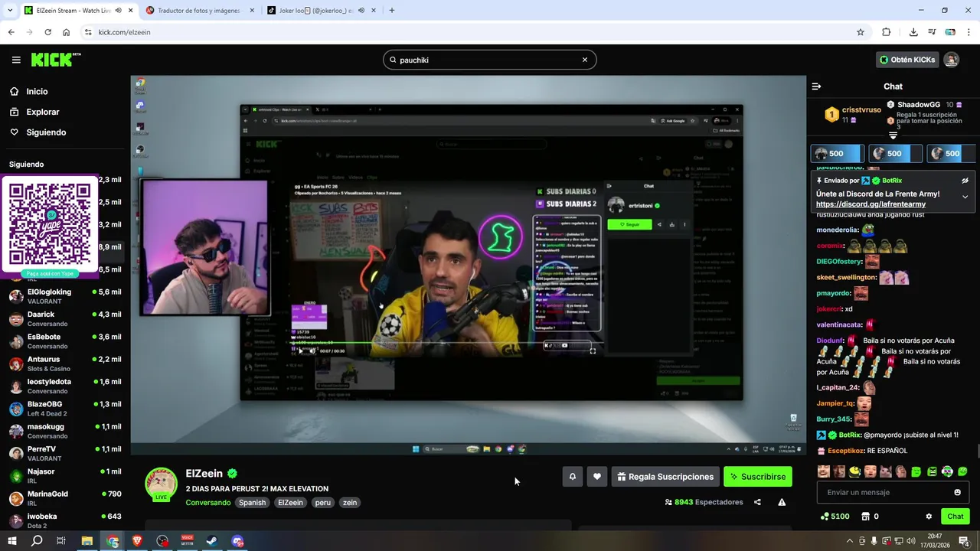
Task: Click the second 500 gifted-subs badge
Action: 894,153
